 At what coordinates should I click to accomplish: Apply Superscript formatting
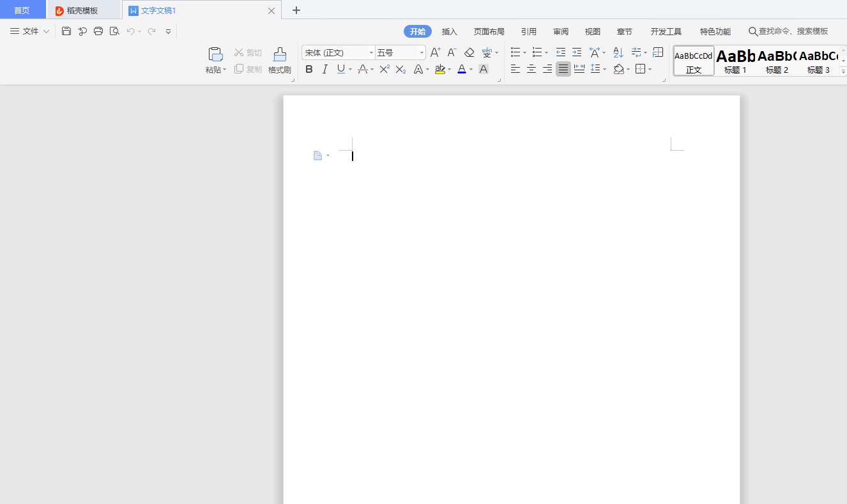pos(384,69)
